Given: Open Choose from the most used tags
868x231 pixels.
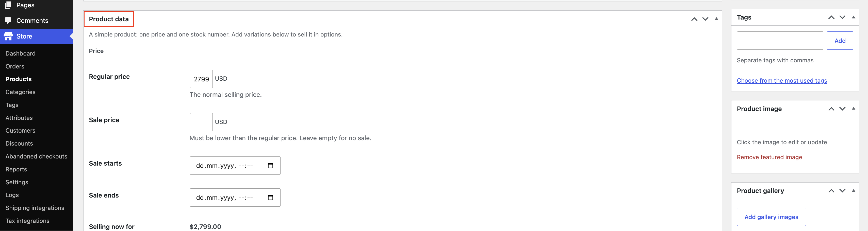Looking at the screenshot, I should [782, 80].
